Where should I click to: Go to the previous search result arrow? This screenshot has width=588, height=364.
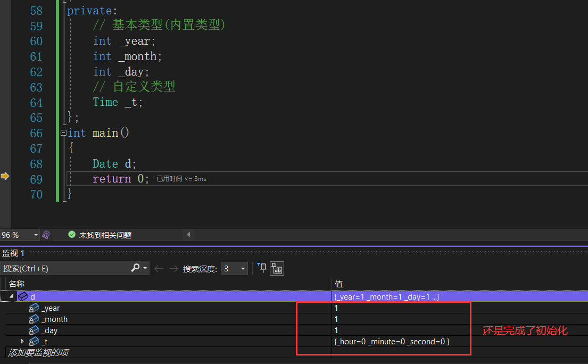tap(159, 268)
